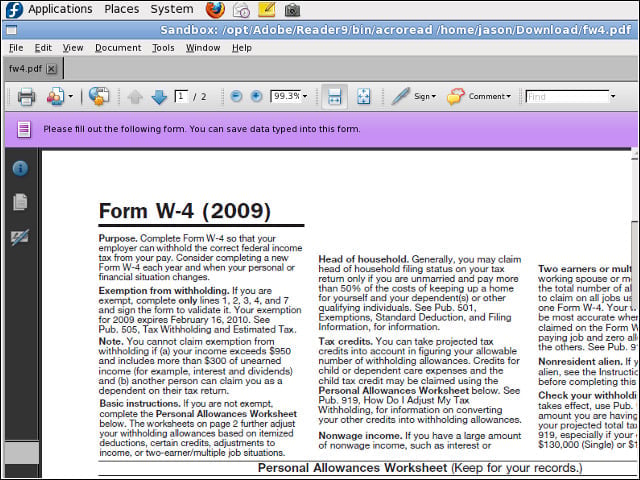The width and height of the screenshot is (640, 480).
Task: Open the File menu
Action: (x=16, y=48)
